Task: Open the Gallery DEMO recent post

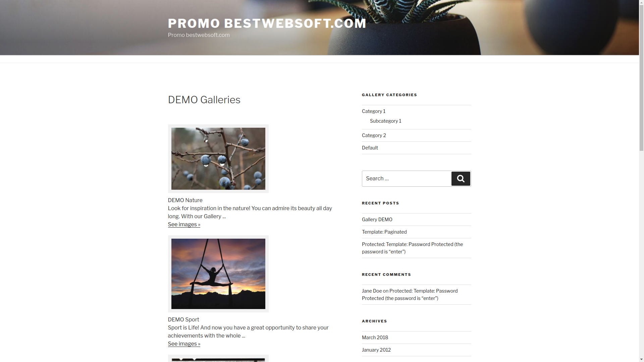Action: pos(377,219)
